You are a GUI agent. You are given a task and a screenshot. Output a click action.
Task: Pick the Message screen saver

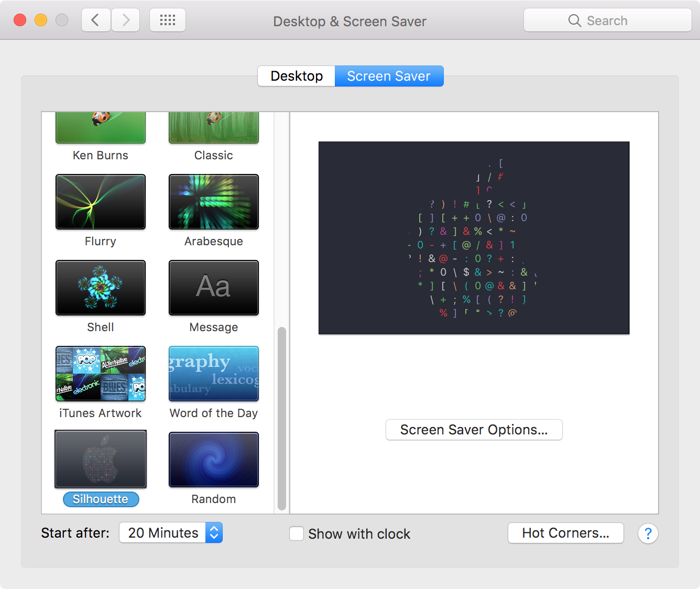(x=214, y=288)
